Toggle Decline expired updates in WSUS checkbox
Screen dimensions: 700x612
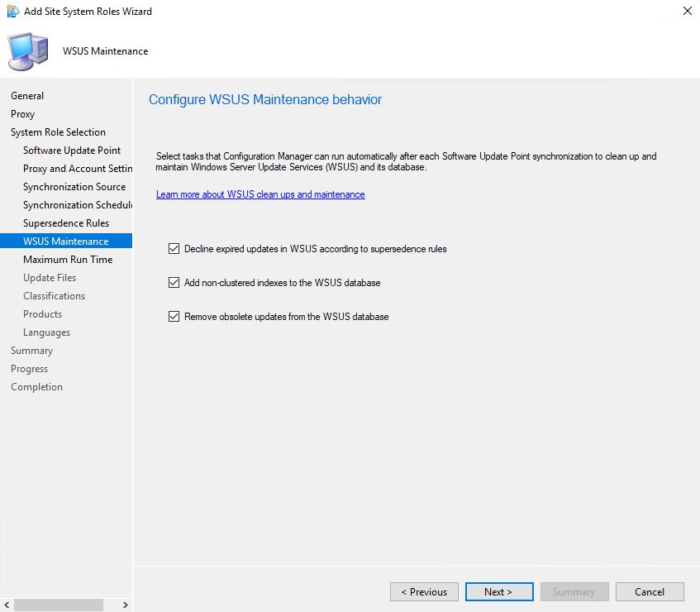pyautogui.click(x=174, y=248)
